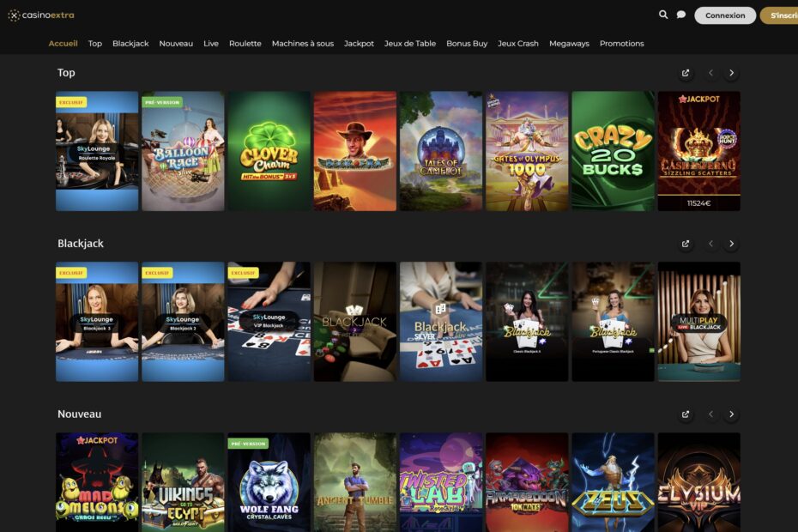798x532 pixels.
Task: Open the Promotions page
Action: click(622, 44)
